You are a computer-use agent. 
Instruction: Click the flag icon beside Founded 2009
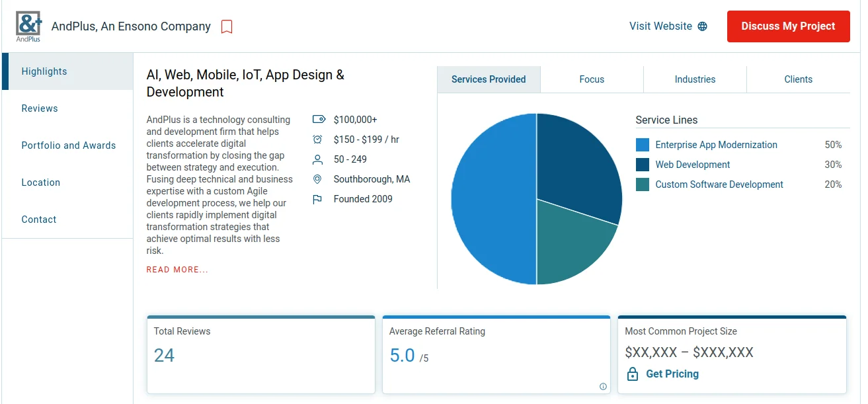coord(317,199)
